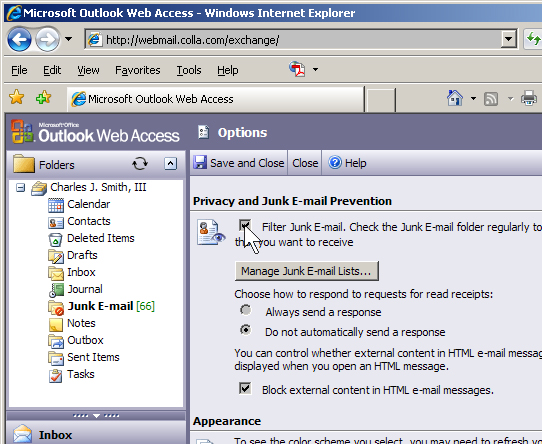Open the Adobe PDF dropdown arrow

(x=315, y=70)
